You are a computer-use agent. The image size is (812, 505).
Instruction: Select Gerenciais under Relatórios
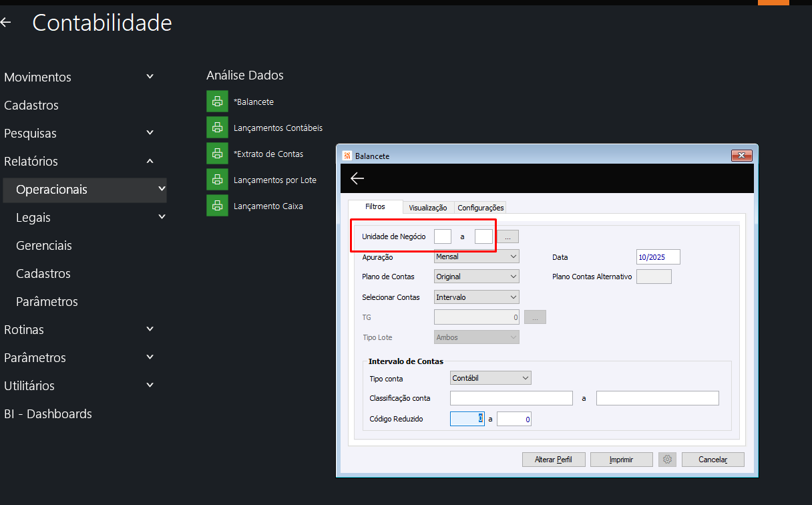(44, 245)
